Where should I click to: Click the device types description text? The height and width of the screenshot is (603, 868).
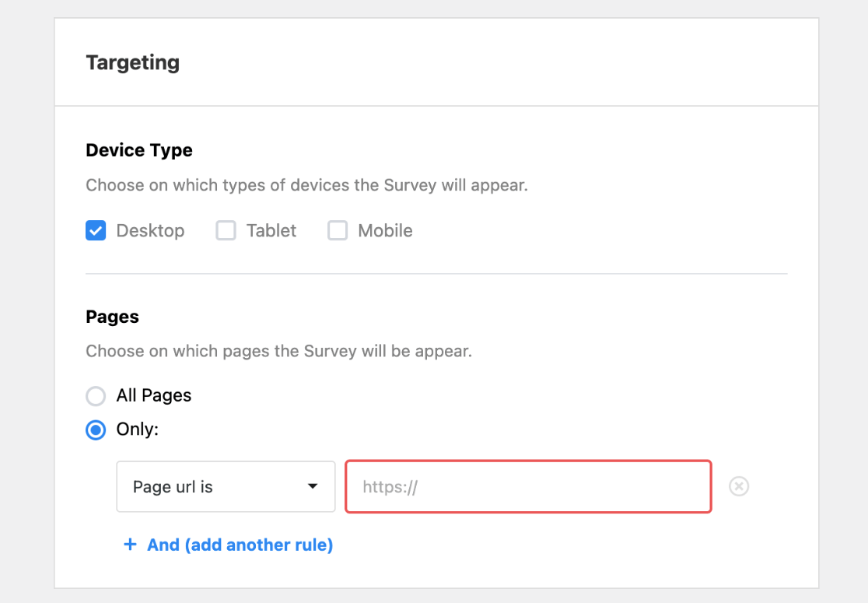(306, 185)
